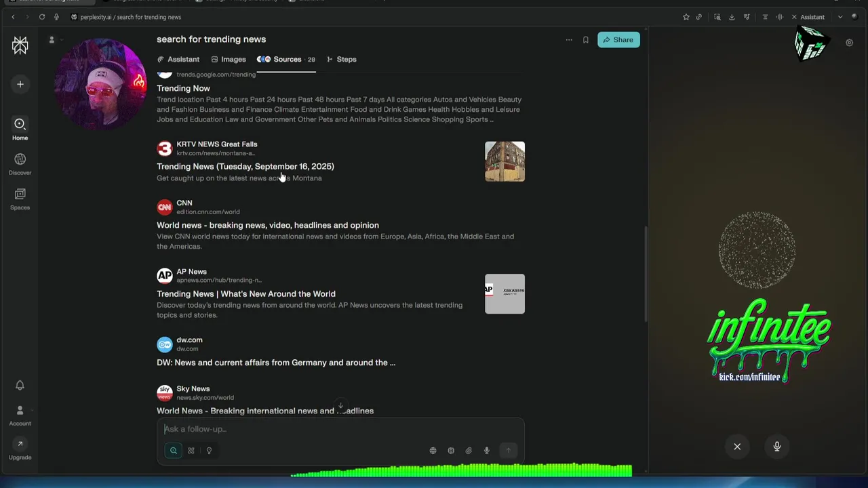Screen dimensions: 868x488
Task: Click the stacked lines toolbar icon
Action: [765, 17]
